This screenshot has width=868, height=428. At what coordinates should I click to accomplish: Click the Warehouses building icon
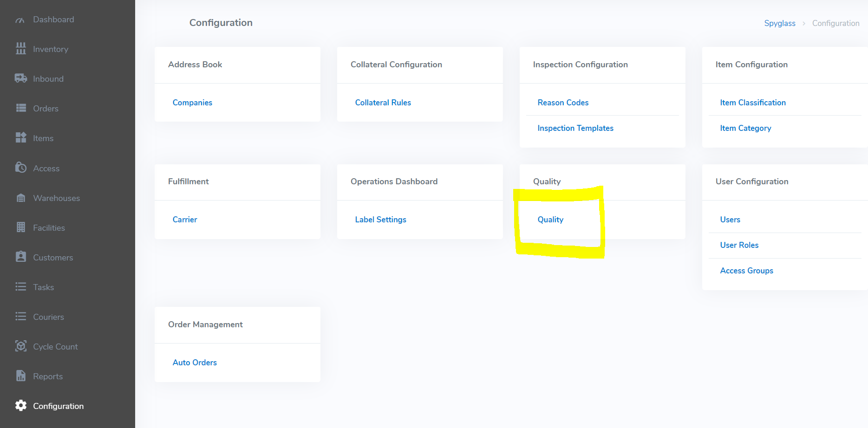point(20,198)
